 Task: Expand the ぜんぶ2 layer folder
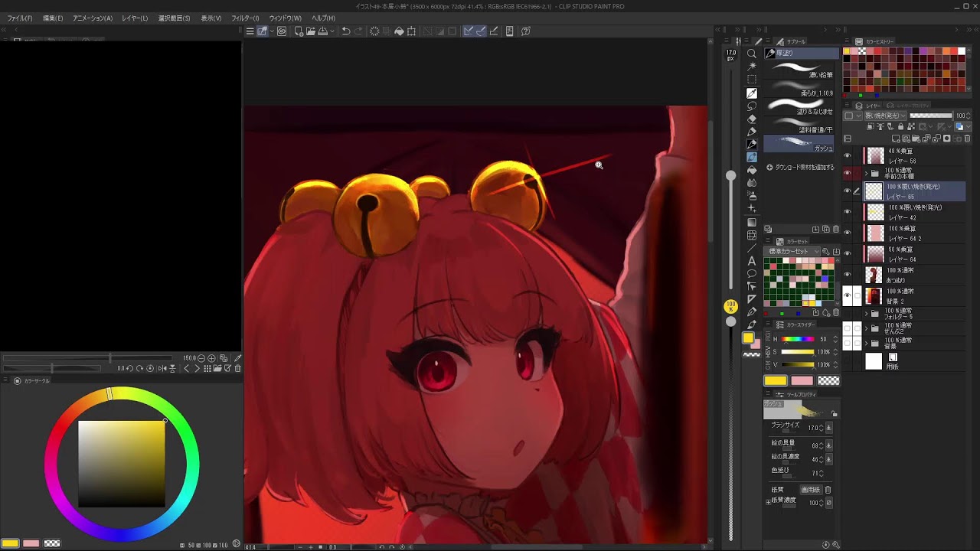[x=866, y=328]
